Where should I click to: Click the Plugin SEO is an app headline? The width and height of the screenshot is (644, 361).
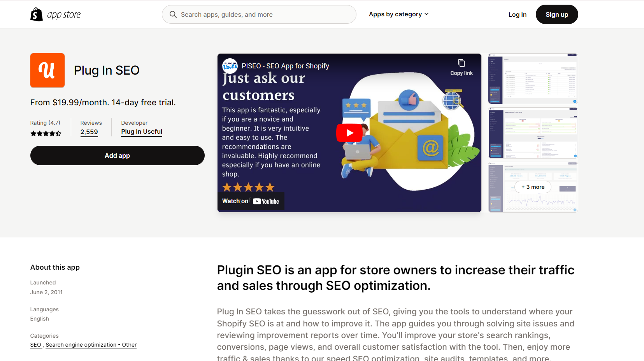click(x=396, y=278)
